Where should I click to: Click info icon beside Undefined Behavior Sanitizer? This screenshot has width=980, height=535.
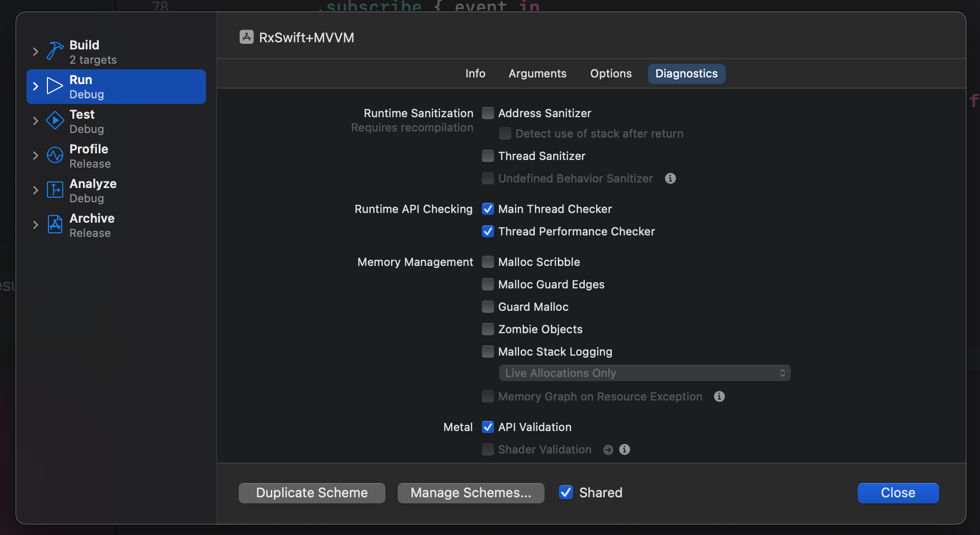tap(670, 178)
